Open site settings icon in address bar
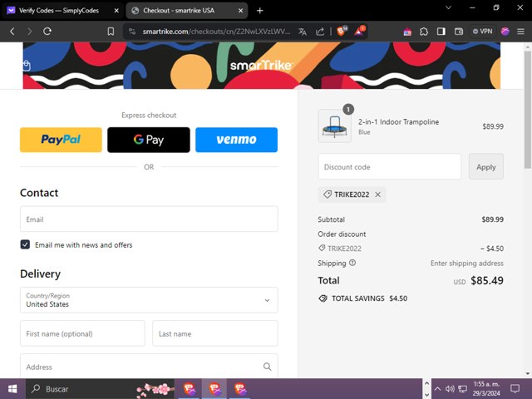Image resolution: width=532 pixels, height=399 pixels. click(x=132, y=32)
